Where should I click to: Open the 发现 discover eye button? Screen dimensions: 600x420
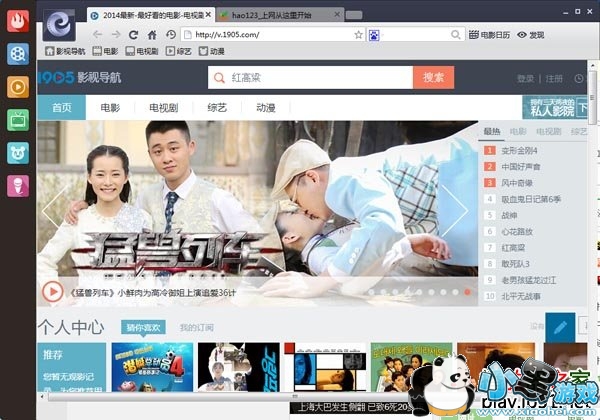(530, 35)
